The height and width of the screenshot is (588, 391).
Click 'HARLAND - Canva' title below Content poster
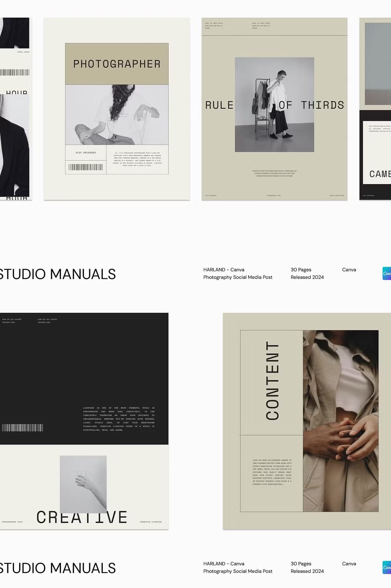click(x=224, y=564)
